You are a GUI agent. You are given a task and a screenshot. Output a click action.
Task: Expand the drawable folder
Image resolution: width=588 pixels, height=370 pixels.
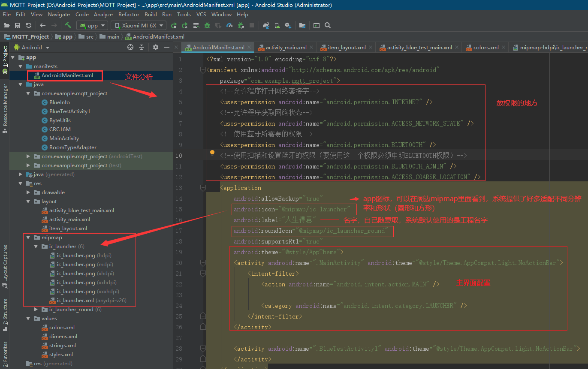click(x=28, y=193)
